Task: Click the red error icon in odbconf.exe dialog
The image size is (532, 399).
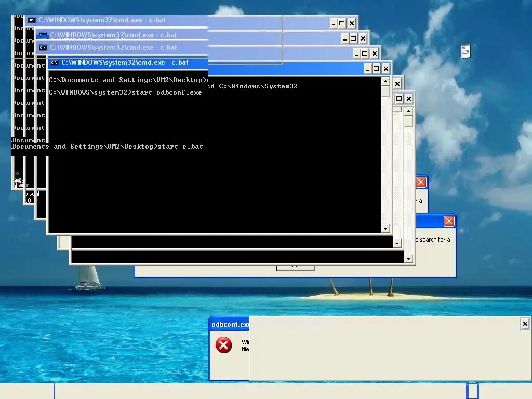Action: pyautogui.click(x=223, y=345)
